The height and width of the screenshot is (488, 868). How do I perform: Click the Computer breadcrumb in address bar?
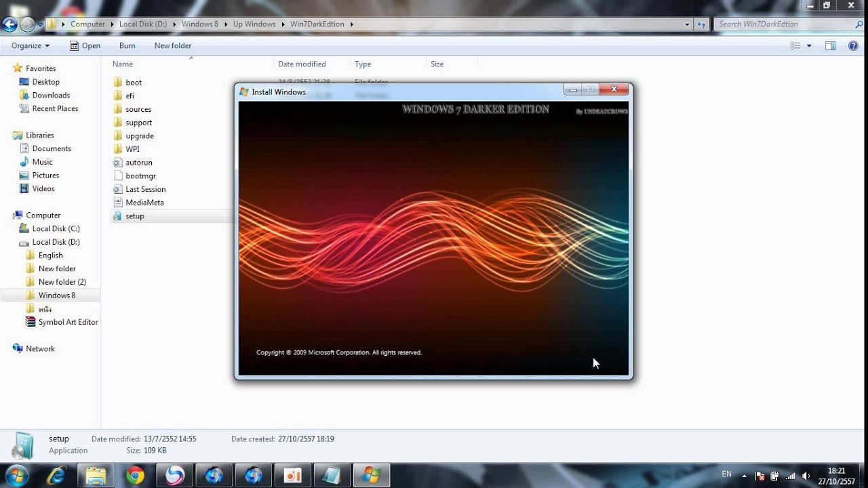pos(87,24)
